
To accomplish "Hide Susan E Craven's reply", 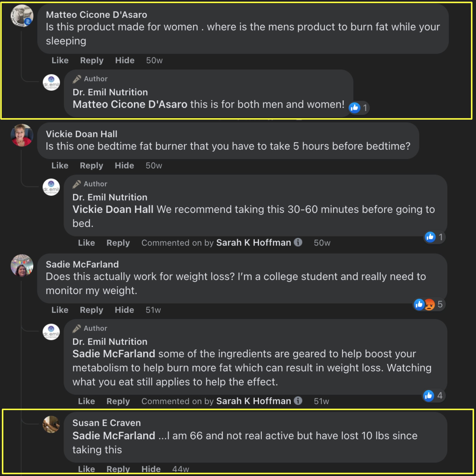I will click(151, 469).
